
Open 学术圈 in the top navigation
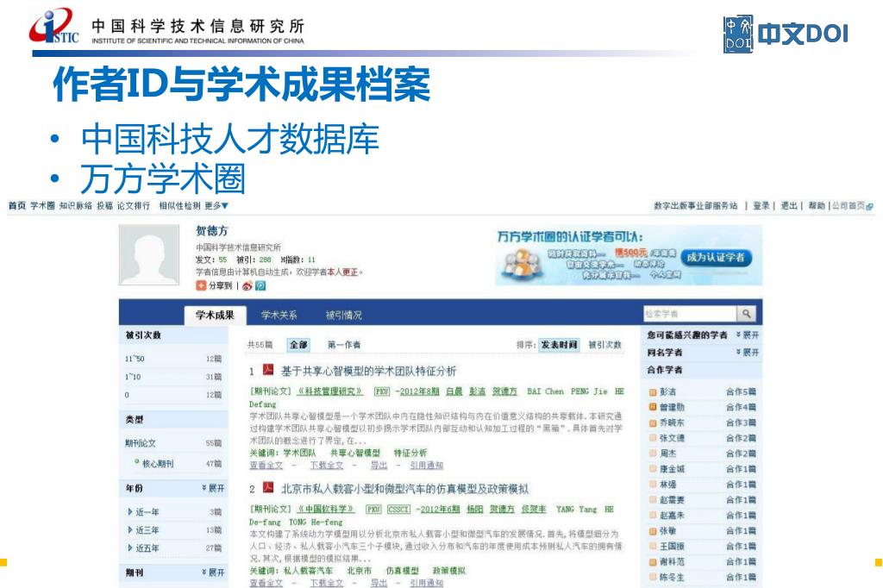(x=42, y=206)
